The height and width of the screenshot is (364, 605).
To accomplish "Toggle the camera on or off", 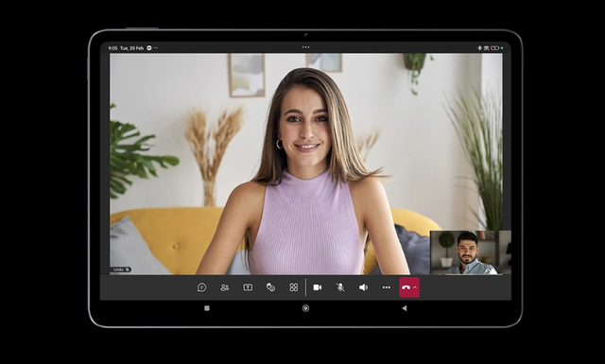I will coord(318,287).
